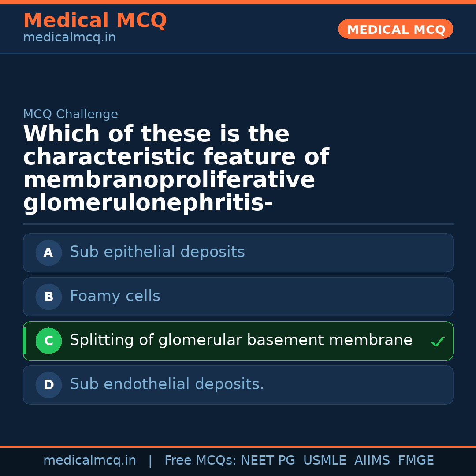
Task: Choose the "Sub epithelial deposits" answer text
Action: (x=157, y=252)
